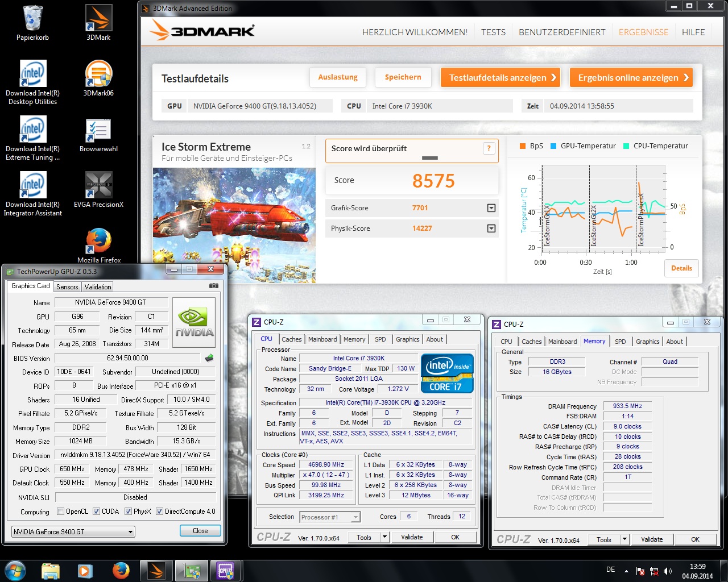Click the volume speaker tray icon

(x=668, y=571)
